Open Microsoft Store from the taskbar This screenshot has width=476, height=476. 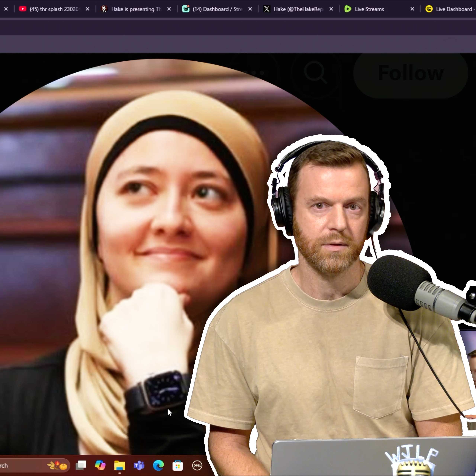click(178, 465)
